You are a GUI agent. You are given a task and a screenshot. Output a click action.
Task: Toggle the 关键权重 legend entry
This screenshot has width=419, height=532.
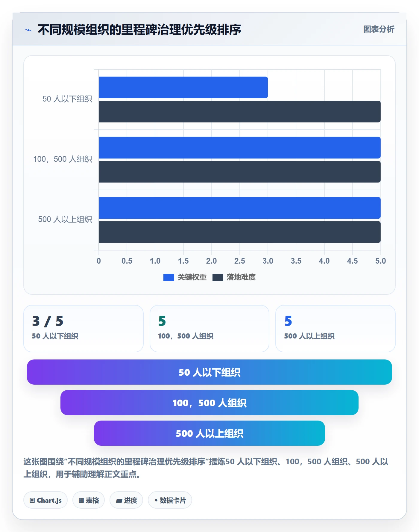click(x=185, y=277)
